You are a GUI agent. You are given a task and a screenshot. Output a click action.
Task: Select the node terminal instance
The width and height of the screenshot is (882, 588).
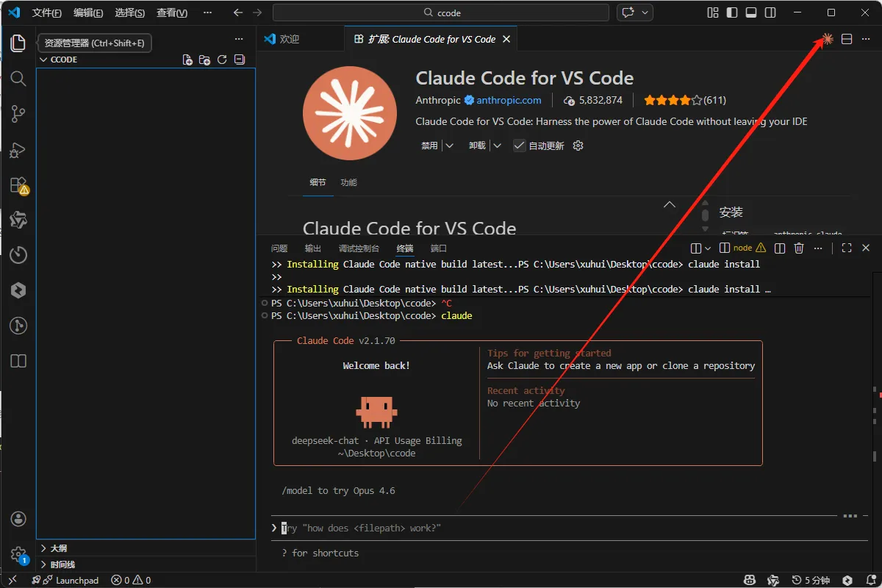pyautogui.click(x=742, y=248)
